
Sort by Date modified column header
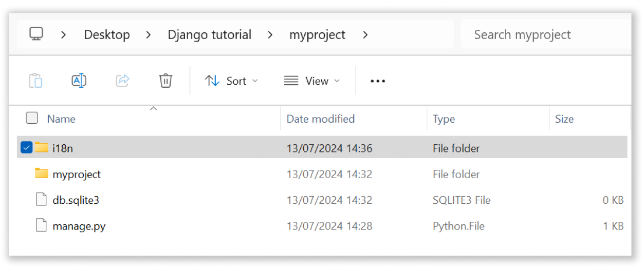pos(320,119)
